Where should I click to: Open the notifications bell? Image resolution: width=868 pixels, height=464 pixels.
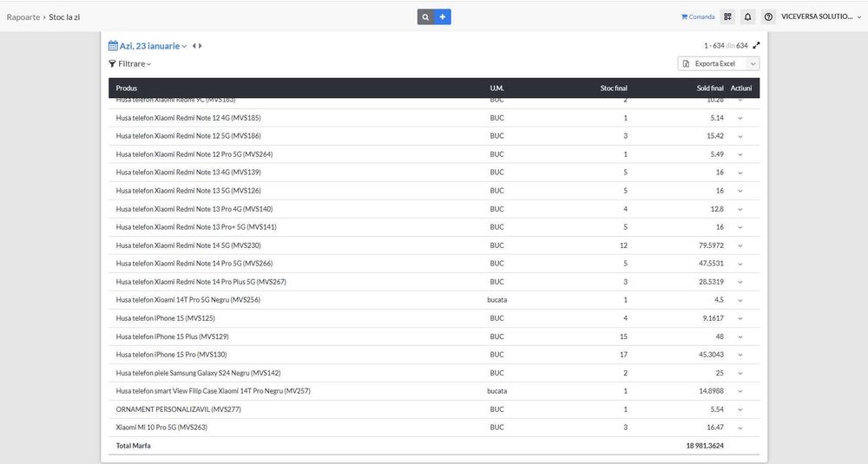(748, 17)
